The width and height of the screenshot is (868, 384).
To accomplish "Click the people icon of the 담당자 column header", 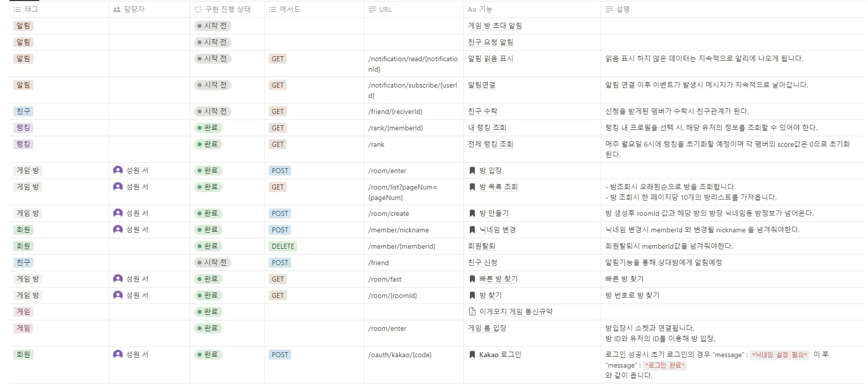I will pyautogui.click(x=117, y=9).
